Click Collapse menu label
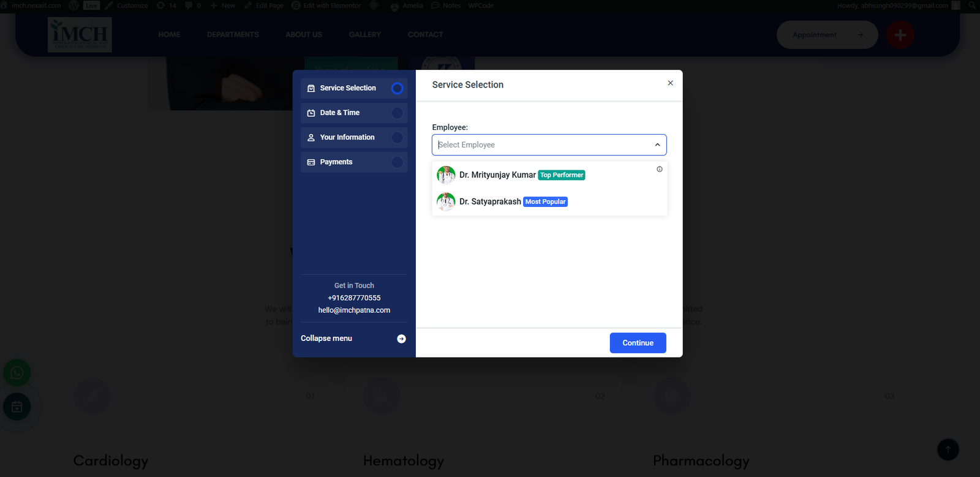This screenshot has height=477, width=980. 326,338
